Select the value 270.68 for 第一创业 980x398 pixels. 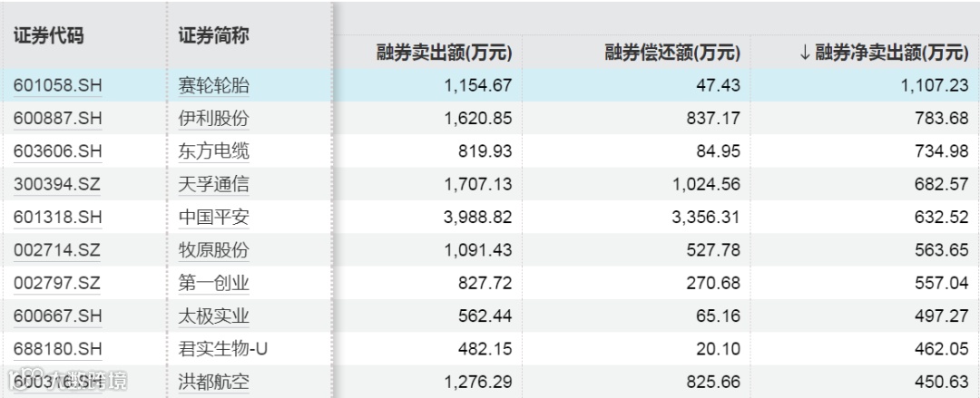tap(714, 284)
